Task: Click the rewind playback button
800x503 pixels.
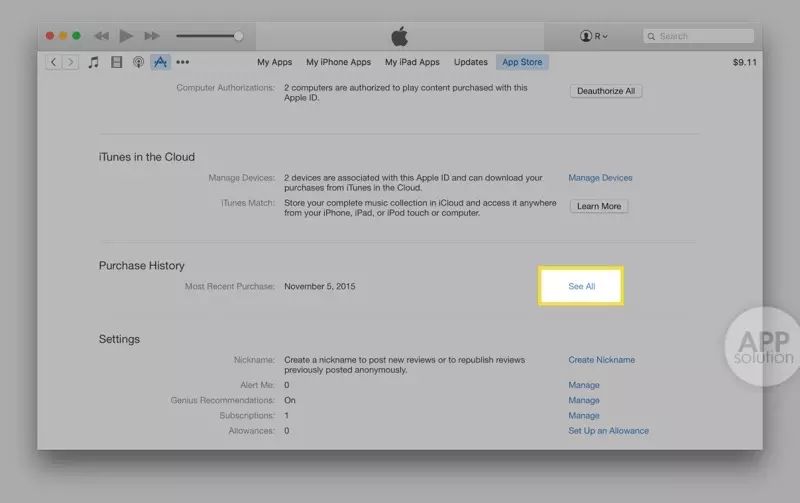Action: click(102, 36)
